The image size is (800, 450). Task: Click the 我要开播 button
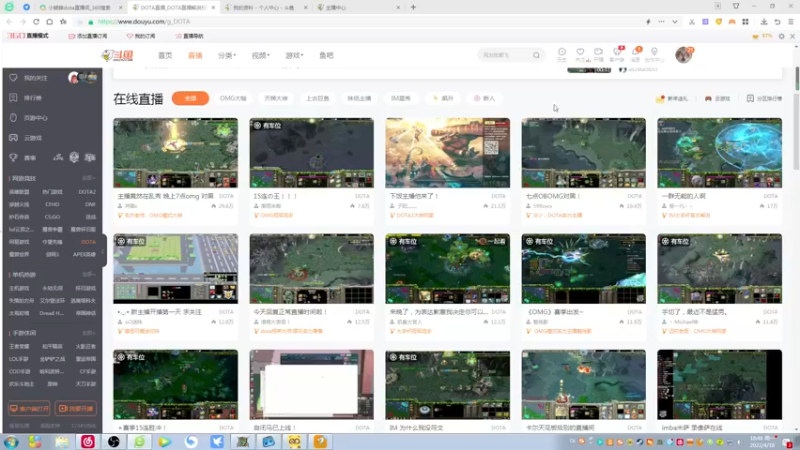click(x=76, y=409)
